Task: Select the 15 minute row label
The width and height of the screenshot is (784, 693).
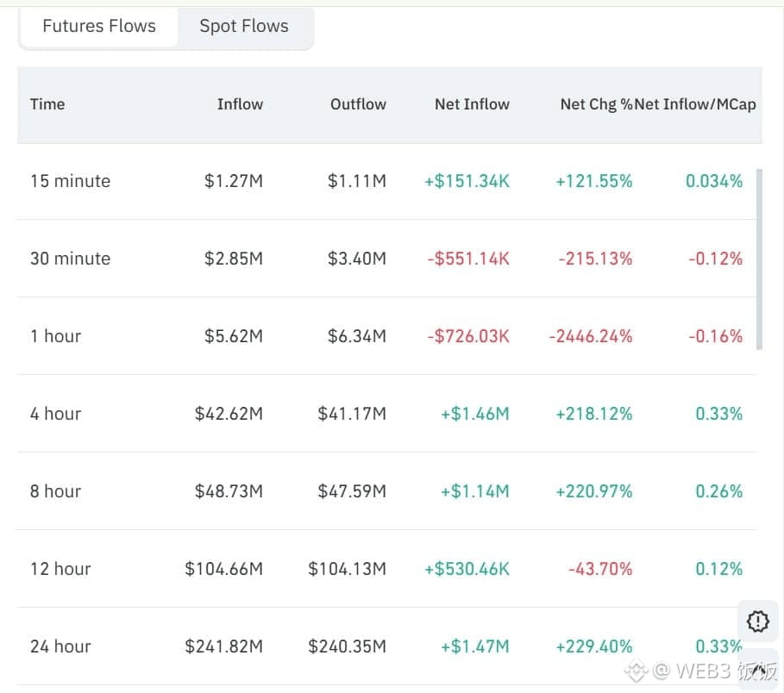Action: [70, 181]
